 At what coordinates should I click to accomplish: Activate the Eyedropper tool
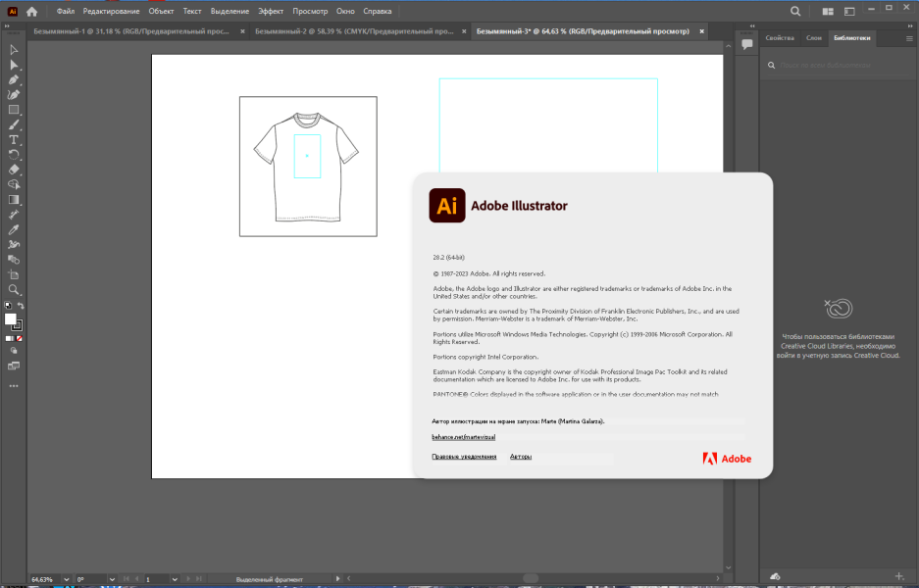14,229
